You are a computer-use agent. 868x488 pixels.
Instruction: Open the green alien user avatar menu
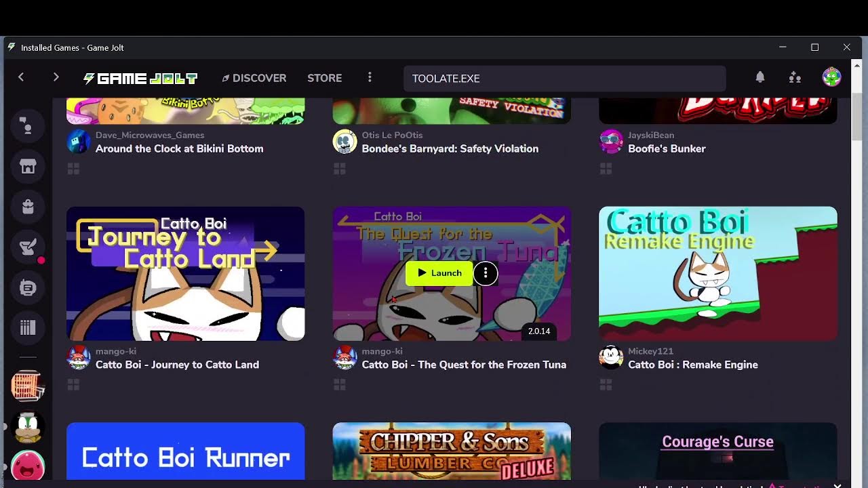[832, 77]
